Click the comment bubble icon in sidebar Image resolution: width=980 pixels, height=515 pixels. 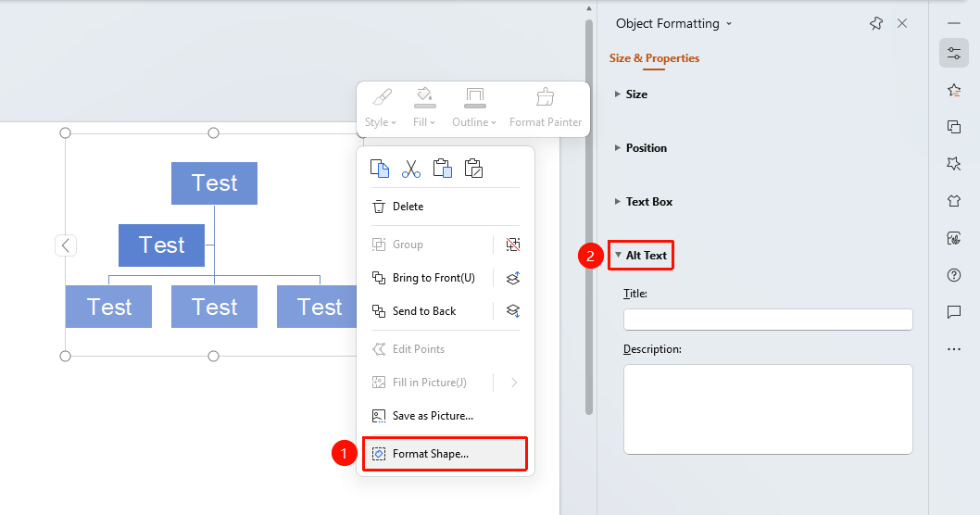pos(954,312)
